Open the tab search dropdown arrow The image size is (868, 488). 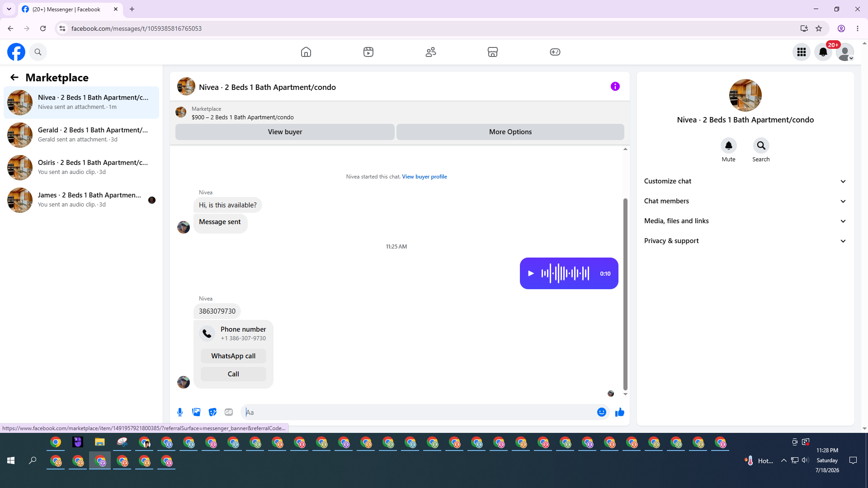coord(9,9)
